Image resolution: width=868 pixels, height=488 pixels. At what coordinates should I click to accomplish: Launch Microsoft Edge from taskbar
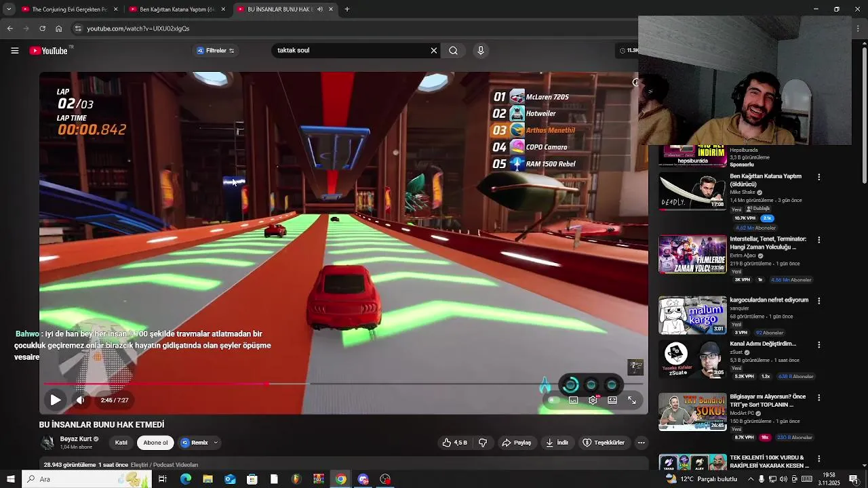click(185, 479)
